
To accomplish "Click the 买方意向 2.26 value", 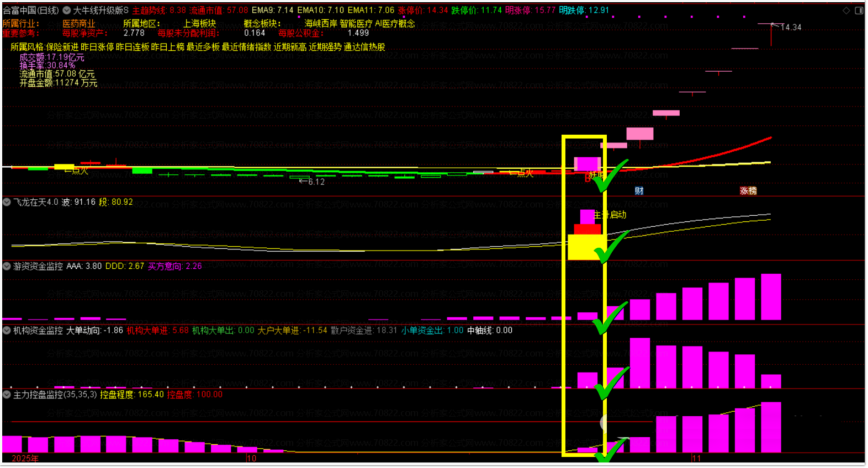I will (x=175, y=266).
